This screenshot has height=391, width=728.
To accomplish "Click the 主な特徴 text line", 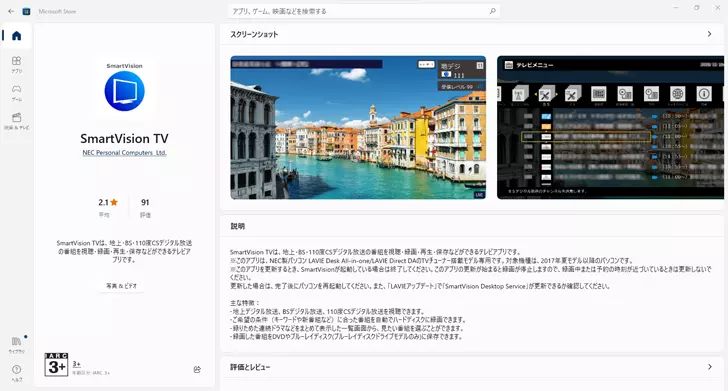I will pos(245,303).
